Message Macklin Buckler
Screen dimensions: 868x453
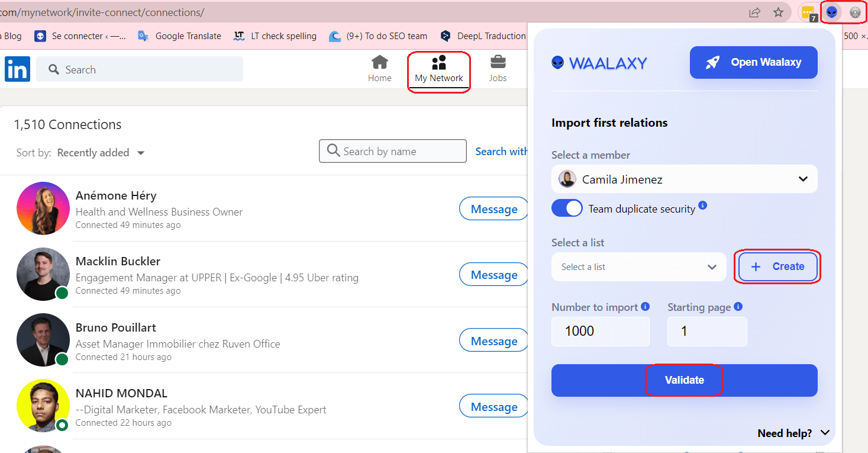pos(493,275)
